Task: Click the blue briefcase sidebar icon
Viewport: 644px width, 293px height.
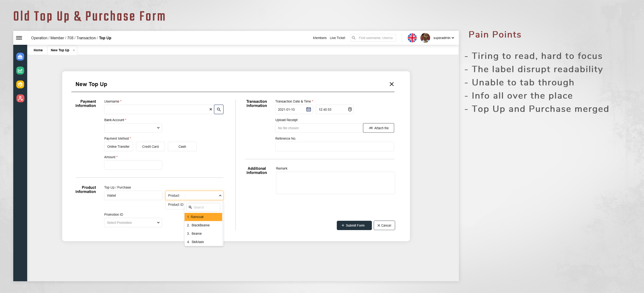Action: point(20,57)
